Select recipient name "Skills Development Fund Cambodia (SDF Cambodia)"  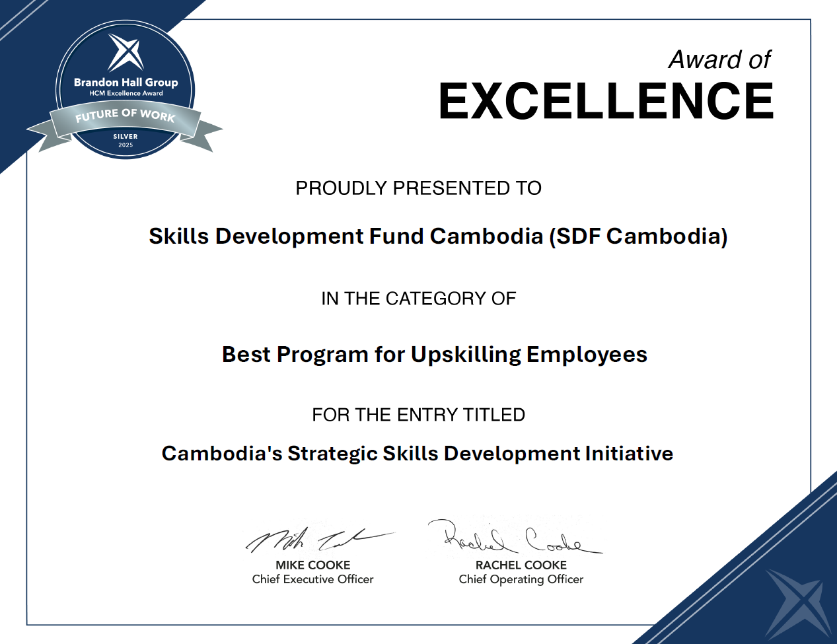pos(438,236)
